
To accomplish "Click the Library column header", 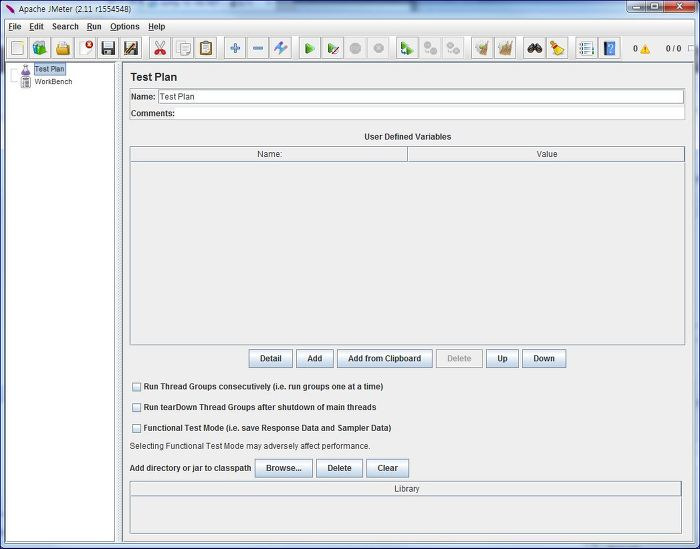I will [x=406, y=489].
